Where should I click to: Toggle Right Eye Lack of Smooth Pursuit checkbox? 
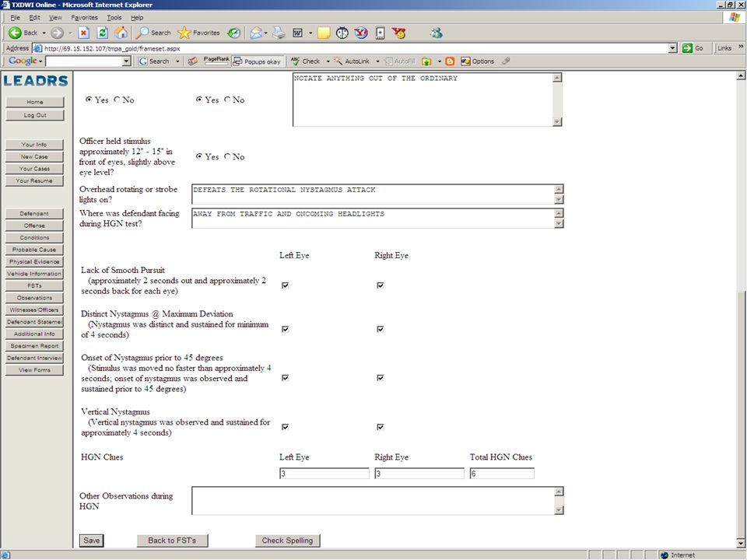pos(381,285)
